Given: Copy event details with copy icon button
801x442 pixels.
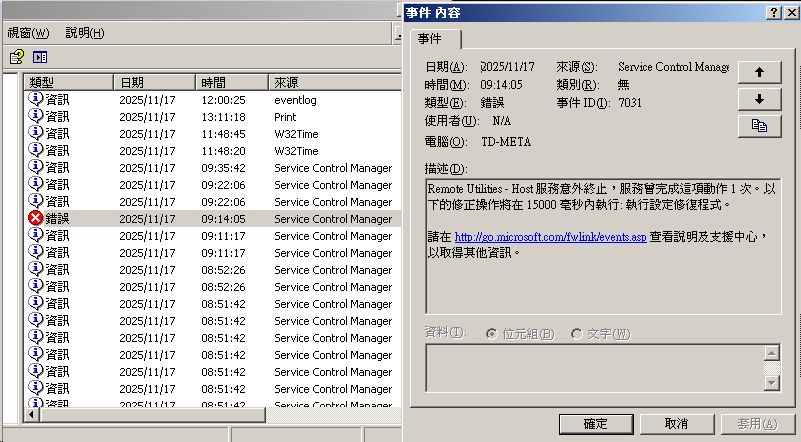Looking at the screenshot, I should point(760,126).
